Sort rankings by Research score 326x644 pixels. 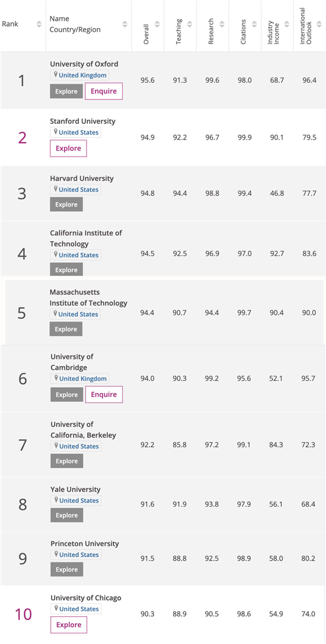[222, 24]
